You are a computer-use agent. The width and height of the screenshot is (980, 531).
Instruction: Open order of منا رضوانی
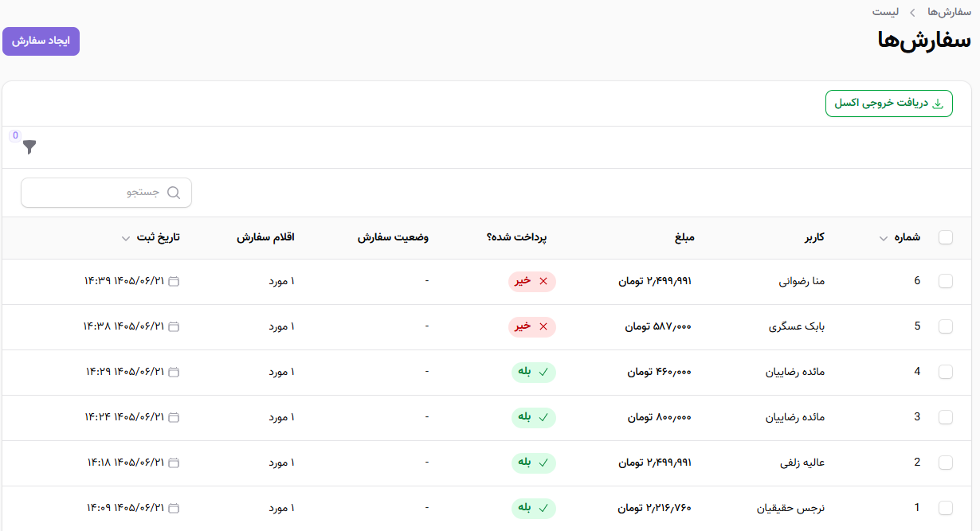click(802, 281)
